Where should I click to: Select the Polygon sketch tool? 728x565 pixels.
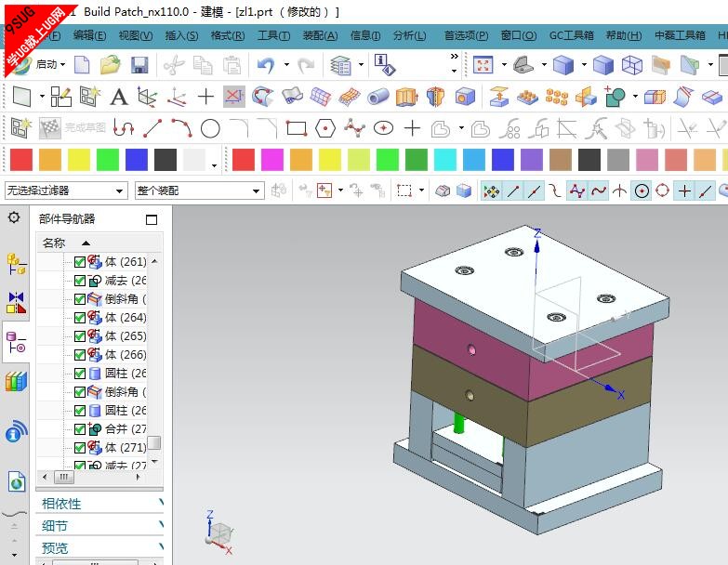[x=325, y=128]
